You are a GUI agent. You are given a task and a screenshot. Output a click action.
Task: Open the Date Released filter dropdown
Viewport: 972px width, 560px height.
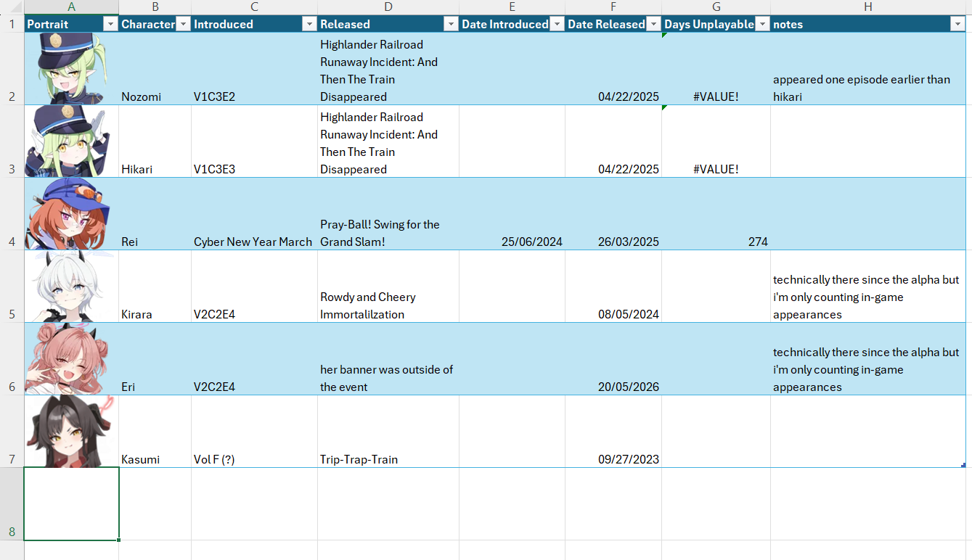tap(653, 24)
